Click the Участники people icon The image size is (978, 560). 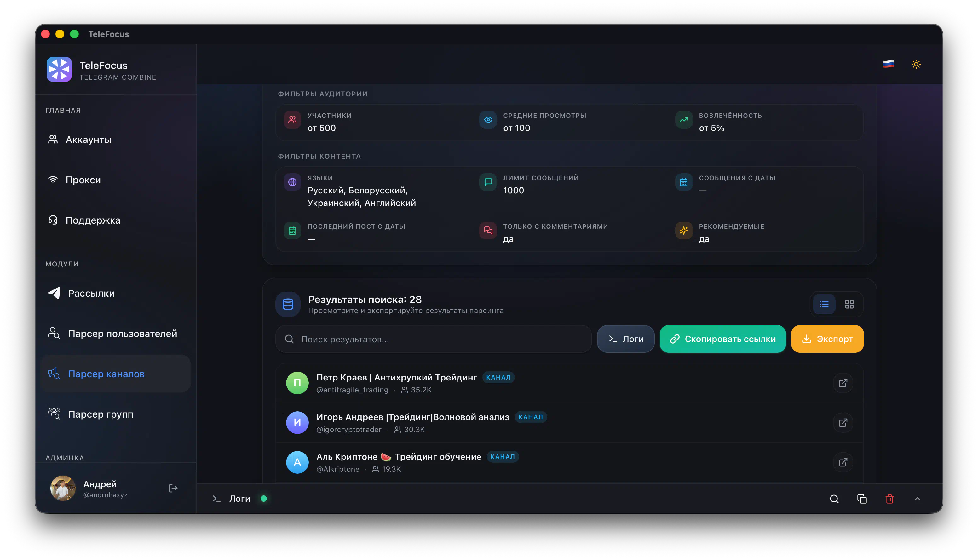[292, 120]
